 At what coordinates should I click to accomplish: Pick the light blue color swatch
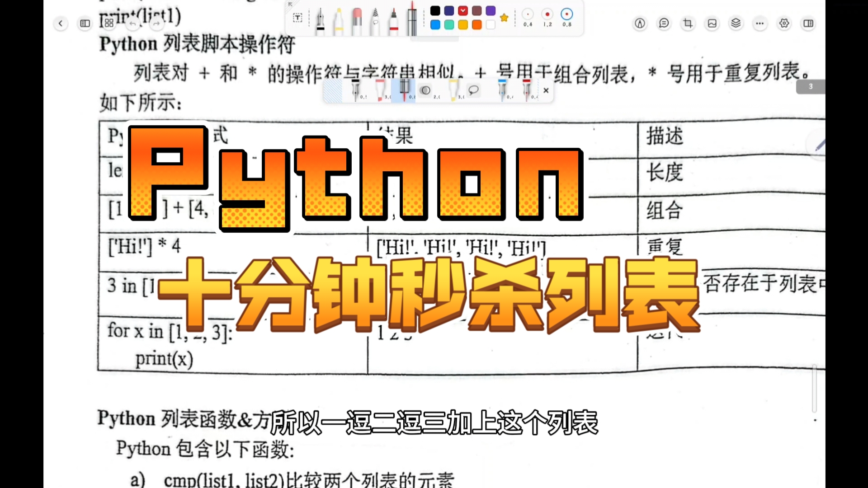pyautogui.click(x=435, y=24)
